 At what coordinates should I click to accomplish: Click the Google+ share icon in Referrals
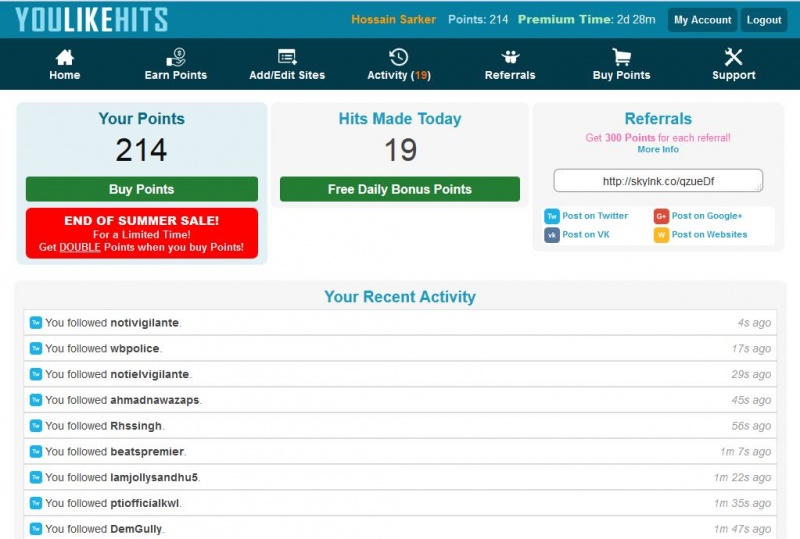tap(661, 216)
